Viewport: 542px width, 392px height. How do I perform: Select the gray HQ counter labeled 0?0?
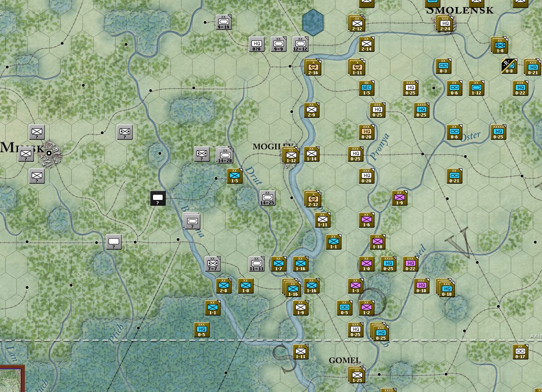click(257, 44)
